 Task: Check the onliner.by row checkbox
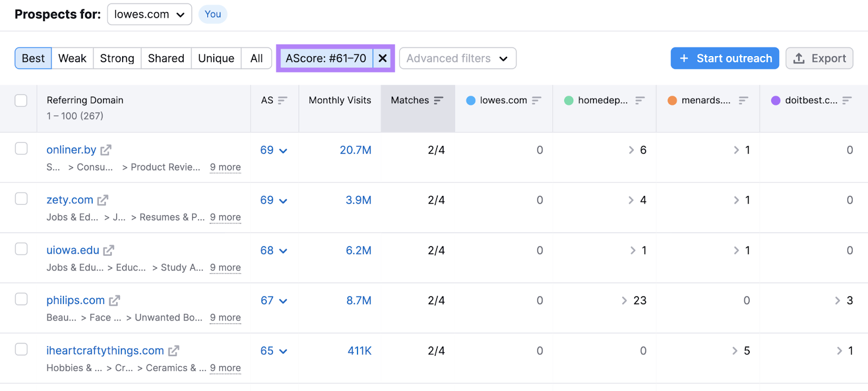coord(21,149)
